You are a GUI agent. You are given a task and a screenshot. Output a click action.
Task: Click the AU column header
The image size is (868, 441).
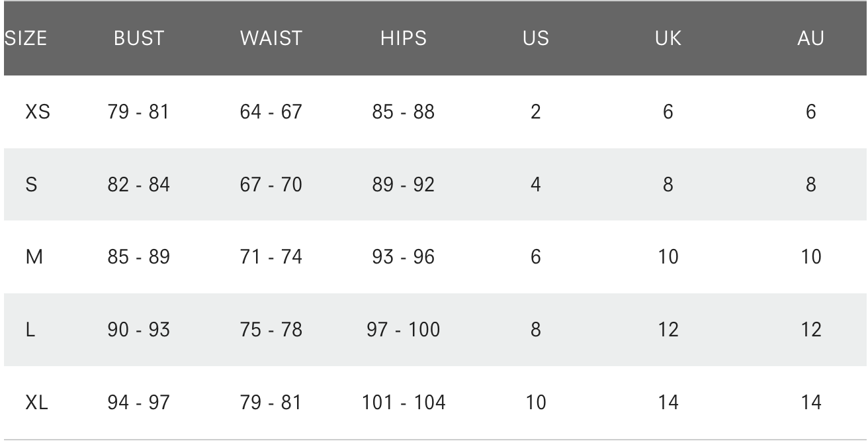(811, 38)
